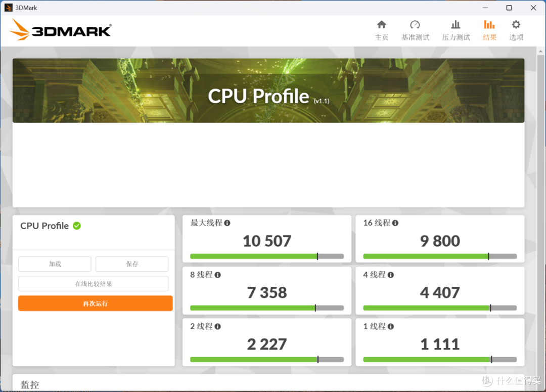Click the green checkmark next to CPU Profile
Viewport: 546px width, 392px height.
click(77, 226)
